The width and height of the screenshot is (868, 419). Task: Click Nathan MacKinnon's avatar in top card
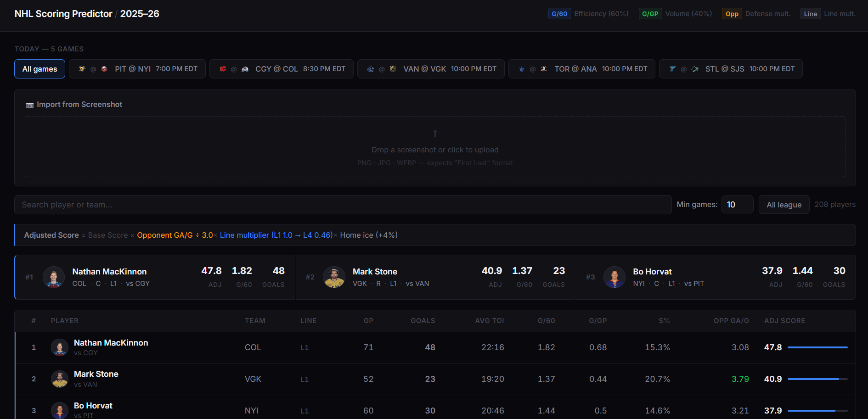click(54, 277)
